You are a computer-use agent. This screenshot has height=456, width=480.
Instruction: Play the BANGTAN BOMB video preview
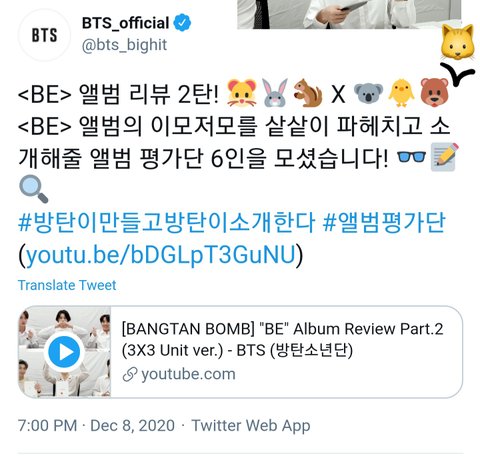point(64,352)
